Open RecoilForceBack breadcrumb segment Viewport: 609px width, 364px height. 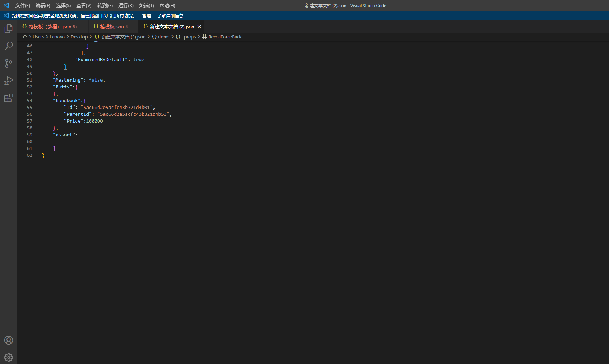225,37
